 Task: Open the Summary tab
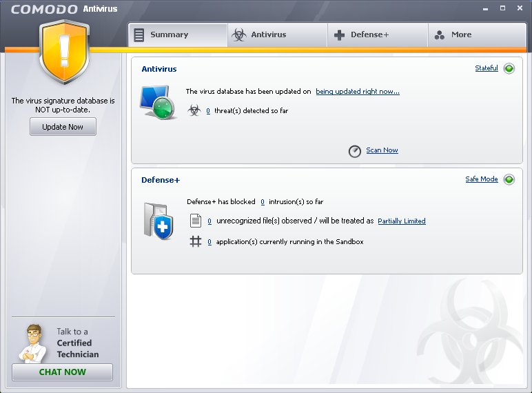click(x=178, y=35)
